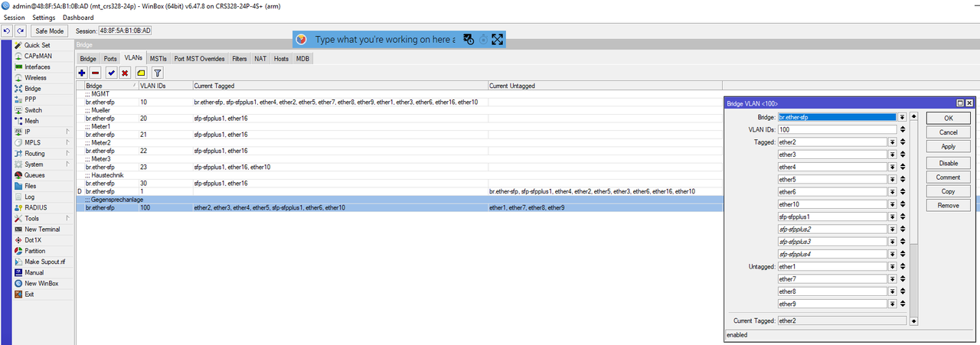
Task: Switch to the MSTIs tab
Action: pyautogui.click(x=158, y=59)
